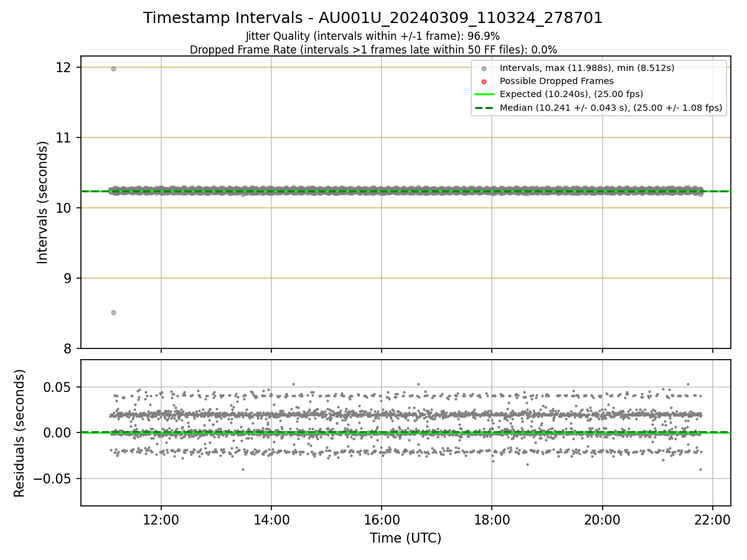Click the '12:00' x-axis tick label

point(161,519)
